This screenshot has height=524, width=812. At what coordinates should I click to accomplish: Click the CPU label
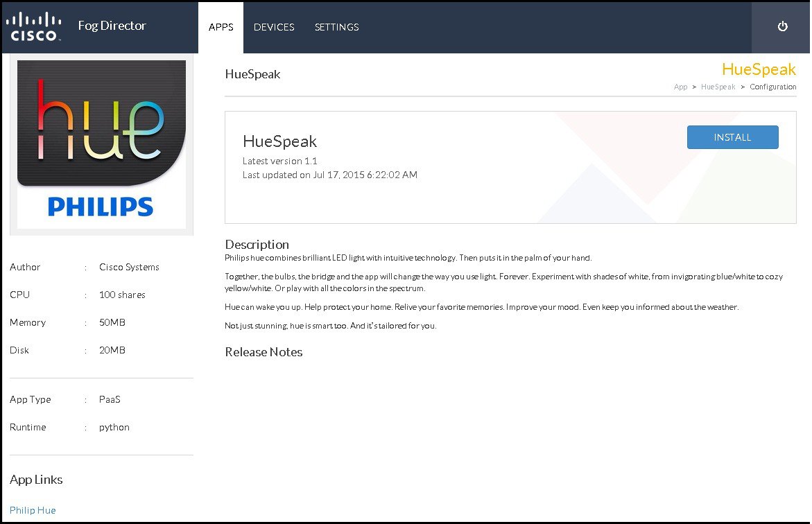19,295
